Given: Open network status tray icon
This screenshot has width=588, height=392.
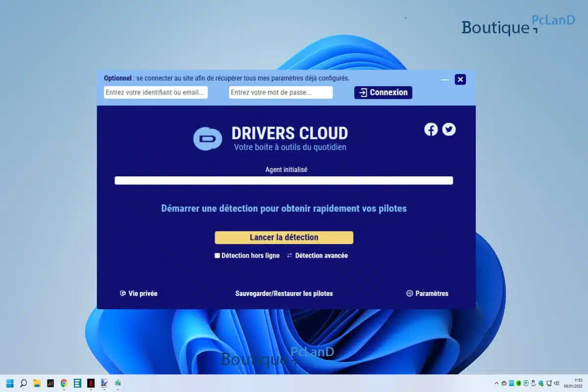Looking at the screenshot, I should (x=549, y=383).
